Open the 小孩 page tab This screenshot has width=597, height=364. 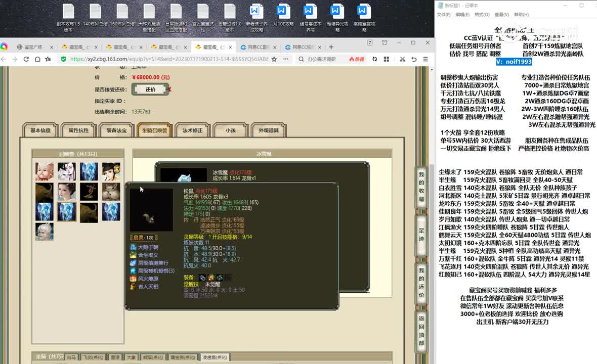click(x=231, y=130)
